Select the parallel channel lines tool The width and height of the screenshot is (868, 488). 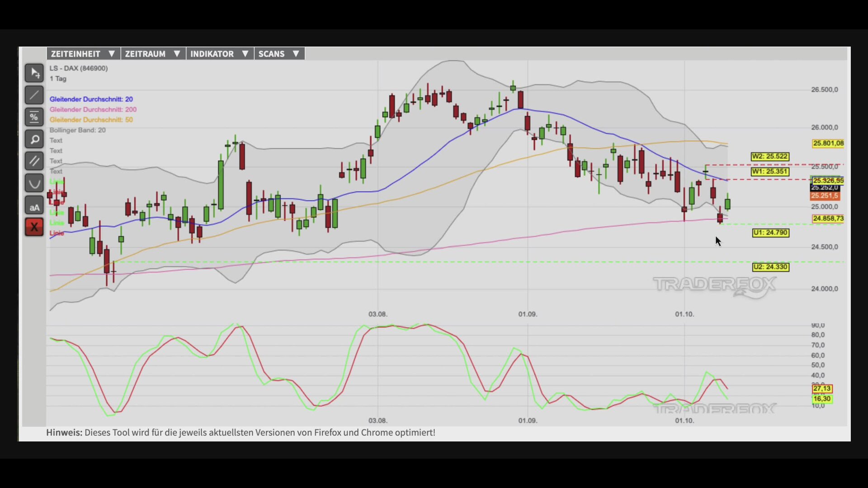34,161
